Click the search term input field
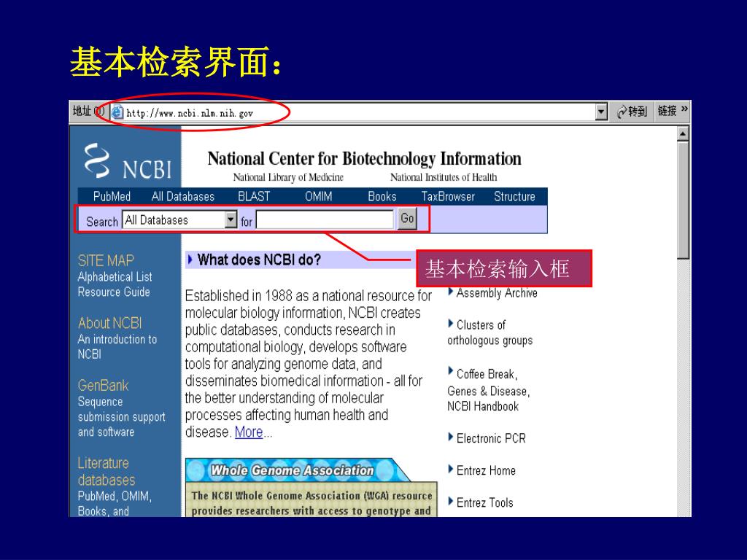Image resolution: width=747 pixels, height=560 pixels. 325,219
